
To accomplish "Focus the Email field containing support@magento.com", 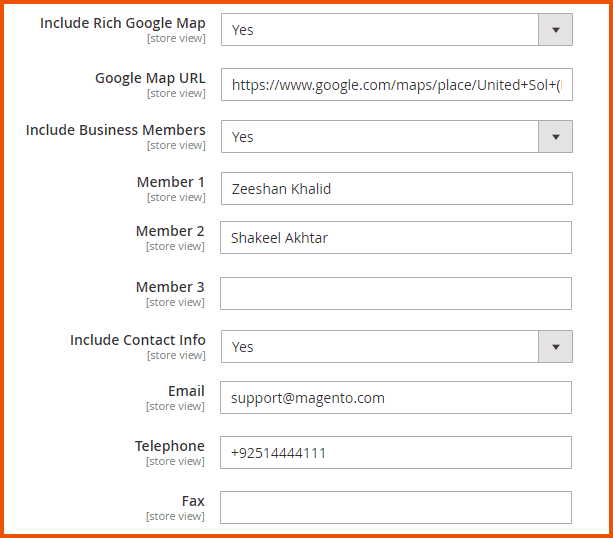I will tap(396, 397).
